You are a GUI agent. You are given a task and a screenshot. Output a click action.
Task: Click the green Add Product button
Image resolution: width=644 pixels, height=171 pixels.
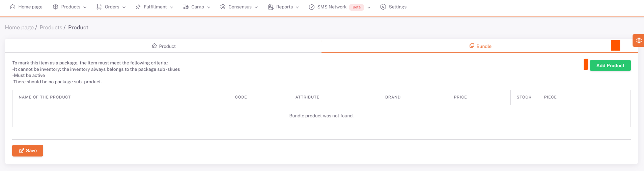click(610, 65)
